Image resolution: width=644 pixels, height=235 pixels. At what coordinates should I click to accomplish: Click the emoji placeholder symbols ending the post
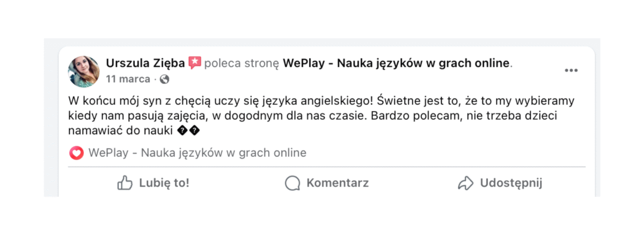(188, 130)
